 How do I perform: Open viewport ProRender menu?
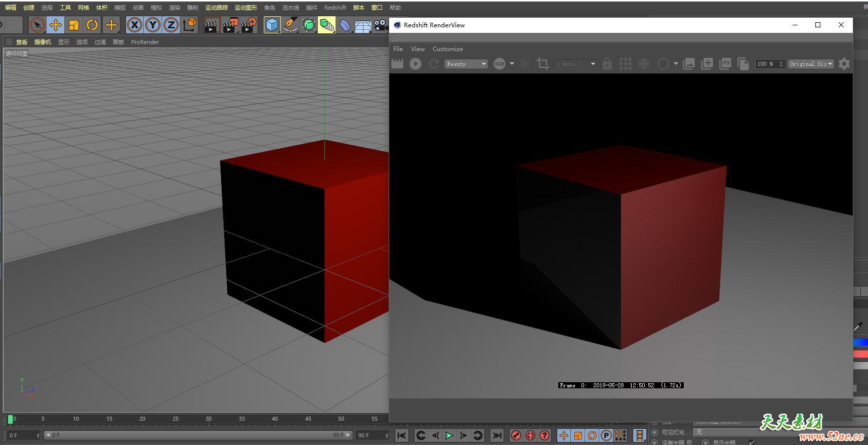pos(145,42)
